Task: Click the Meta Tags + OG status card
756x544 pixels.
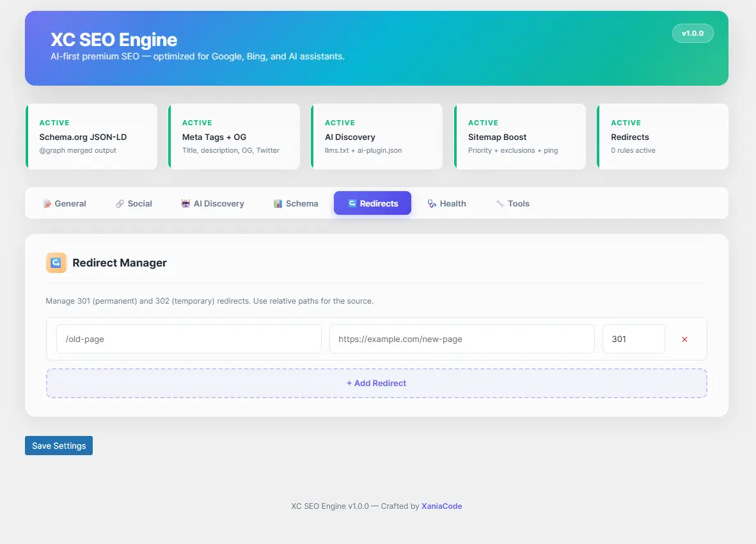Action: pos(234,136)
